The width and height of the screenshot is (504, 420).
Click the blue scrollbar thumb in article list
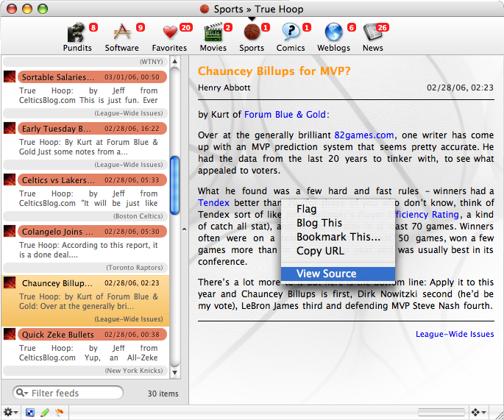pyautogui.click(x=174, y=185)
